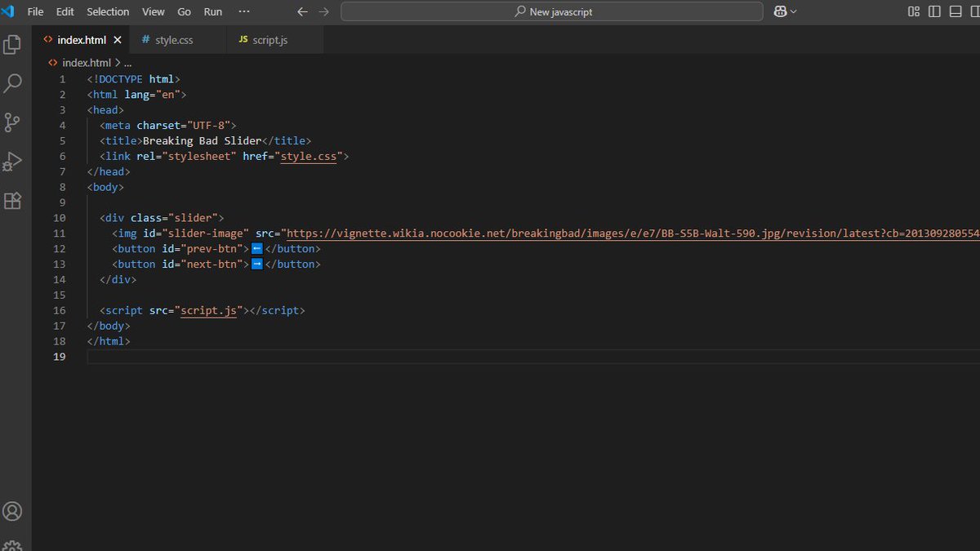Click the "prev-btn" id value
Image resolution: width=980 pixels, height=551 pixels.
212,249
